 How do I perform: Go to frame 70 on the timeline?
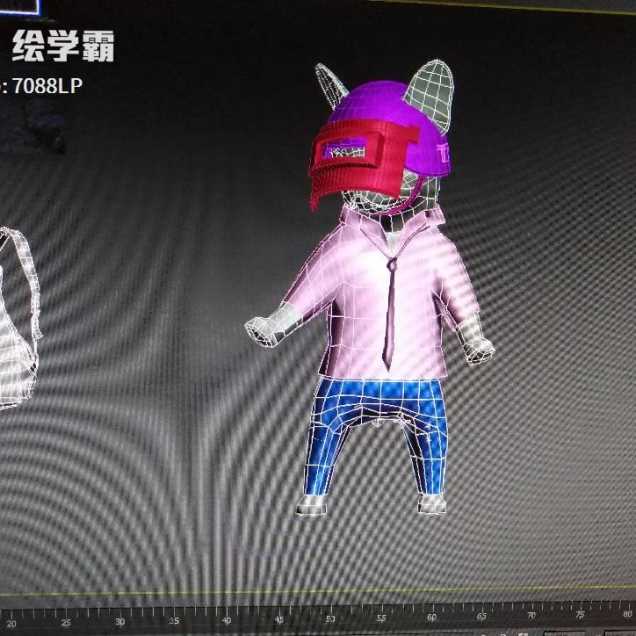[531, 616]
